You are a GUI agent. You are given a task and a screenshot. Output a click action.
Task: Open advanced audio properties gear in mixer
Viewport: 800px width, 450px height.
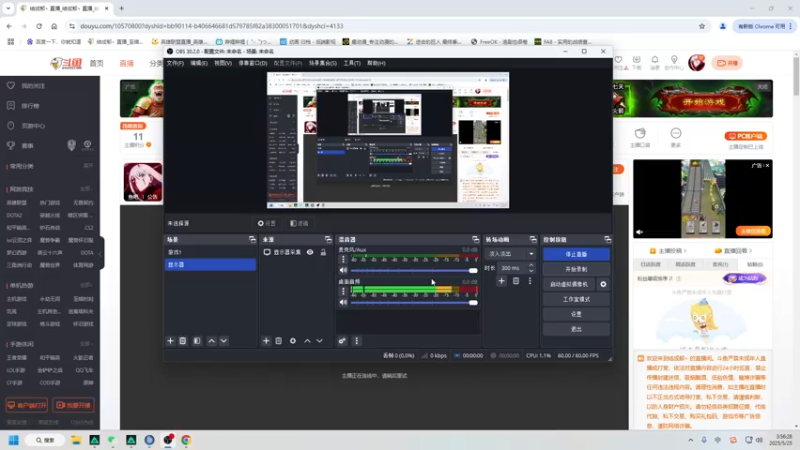pos(342,341)
